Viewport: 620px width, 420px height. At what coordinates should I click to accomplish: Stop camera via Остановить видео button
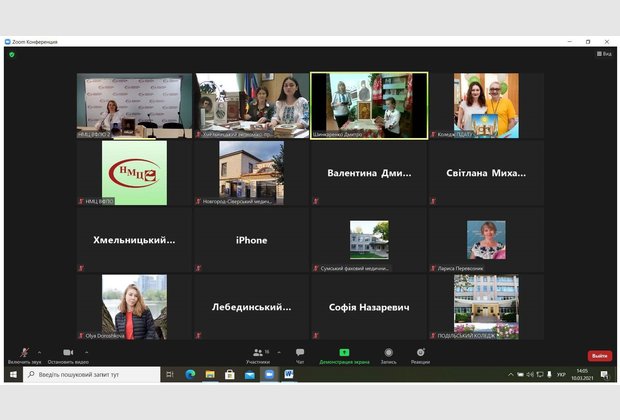point(67,355)
